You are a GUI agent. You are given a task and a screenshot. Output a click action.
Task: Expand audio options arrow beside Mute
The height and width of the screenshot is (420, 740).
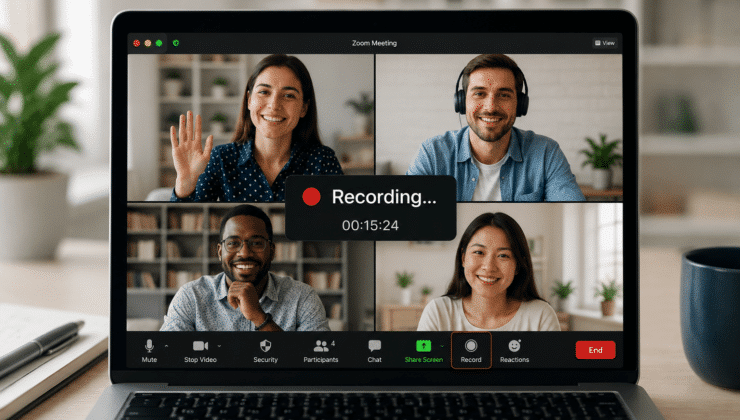pyautogui.click(x=167, y=346)
